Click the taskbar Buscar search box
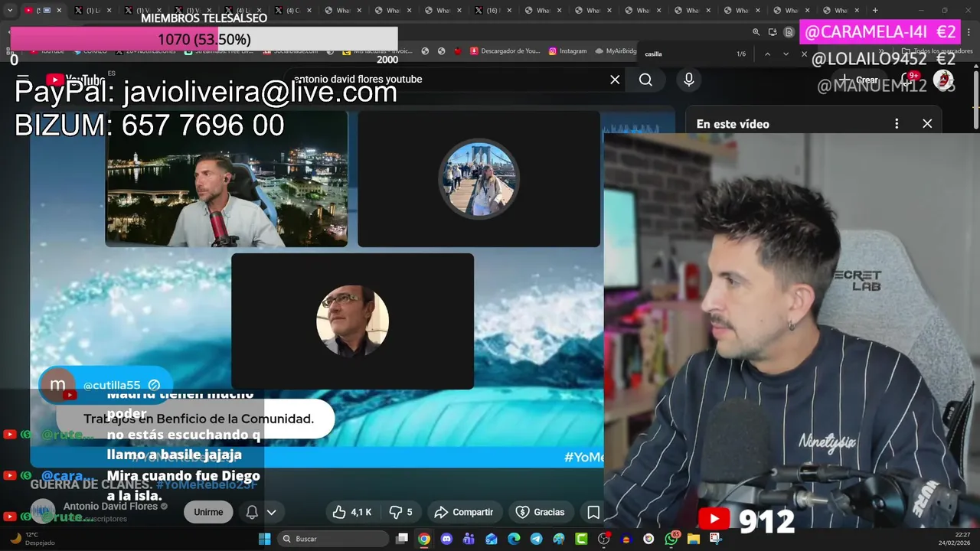This screenshot has width=980, height=551. 333,539
